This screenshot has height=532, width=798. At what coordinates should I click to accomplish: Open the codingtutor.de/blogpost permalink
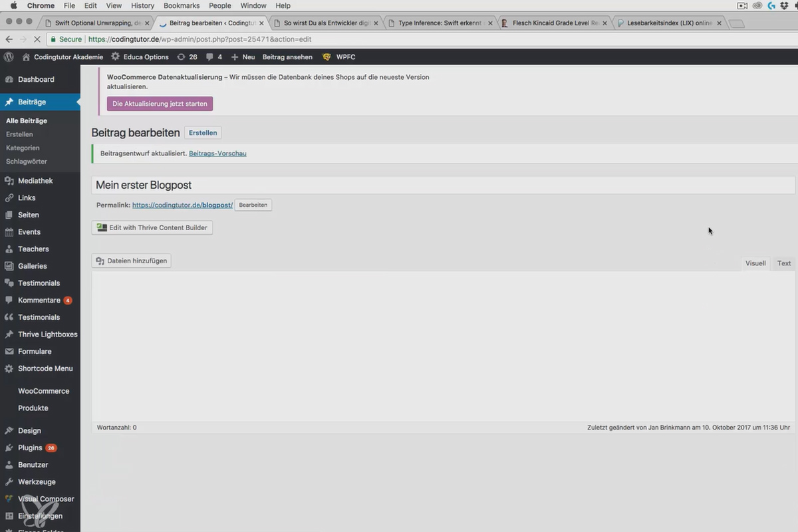[x=182, y=205]
